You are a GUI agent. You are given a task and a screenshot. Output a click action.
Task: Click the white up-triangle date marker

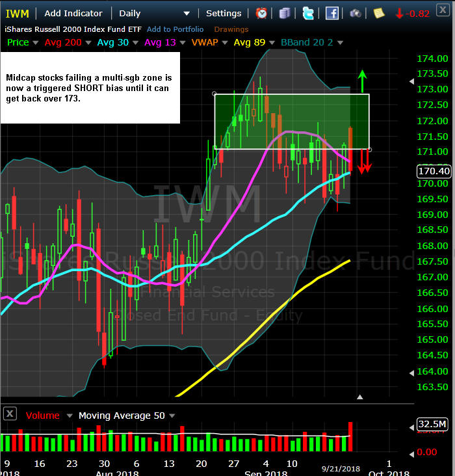[359, 397]
